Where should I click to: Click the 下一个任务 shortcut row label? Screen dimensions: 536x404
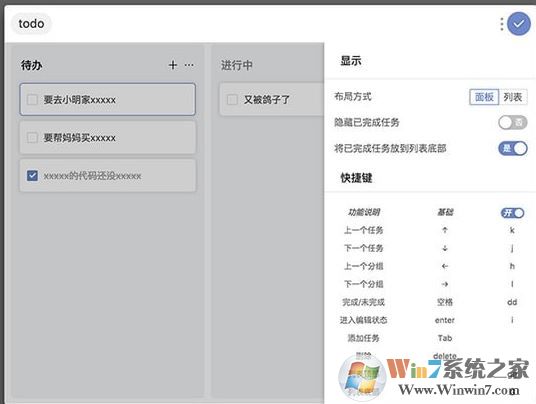point(363,248)
